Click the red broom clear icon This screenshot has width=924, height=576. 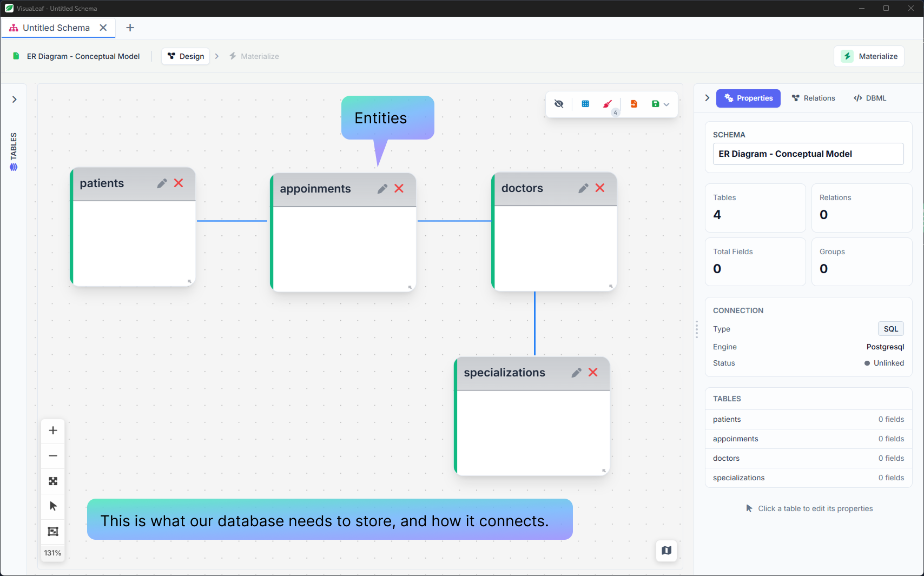click(x=608, y=104)
